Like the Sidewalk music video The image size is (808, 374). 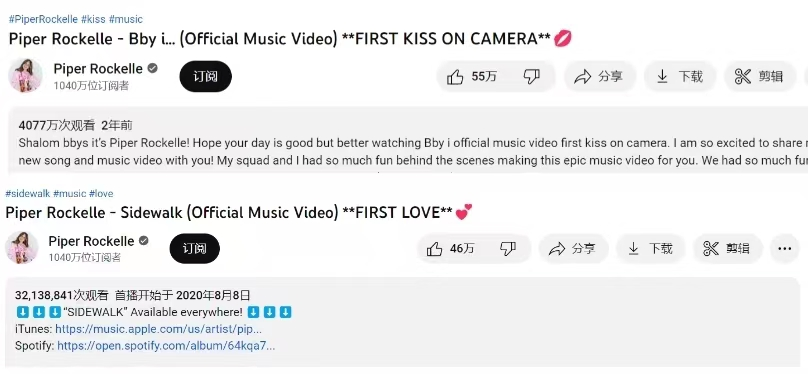[450, 249]
